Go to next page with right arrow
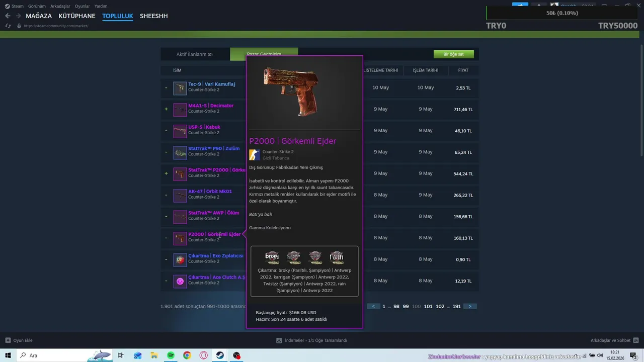This screenshot has width=644, height=362. (x=470, y=306)
